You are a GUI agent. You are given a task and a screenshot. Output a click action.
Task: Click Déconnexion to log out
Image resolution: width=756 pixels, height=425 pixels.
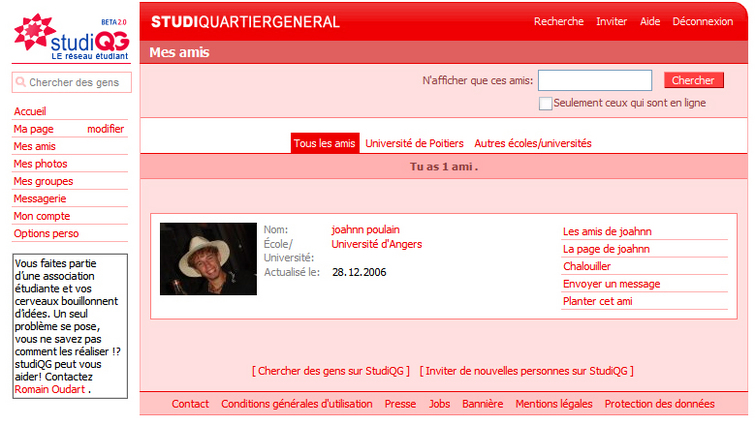[x=702, y=21]
